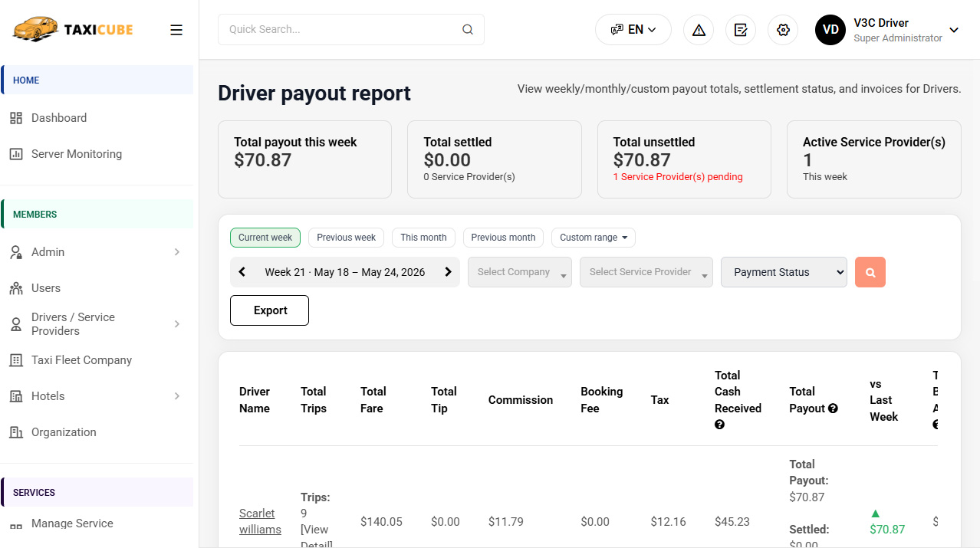The width and height of the screenshot is (980, 548).
Task: Click the Drivers / Service Providers icon
Action: 16,324
